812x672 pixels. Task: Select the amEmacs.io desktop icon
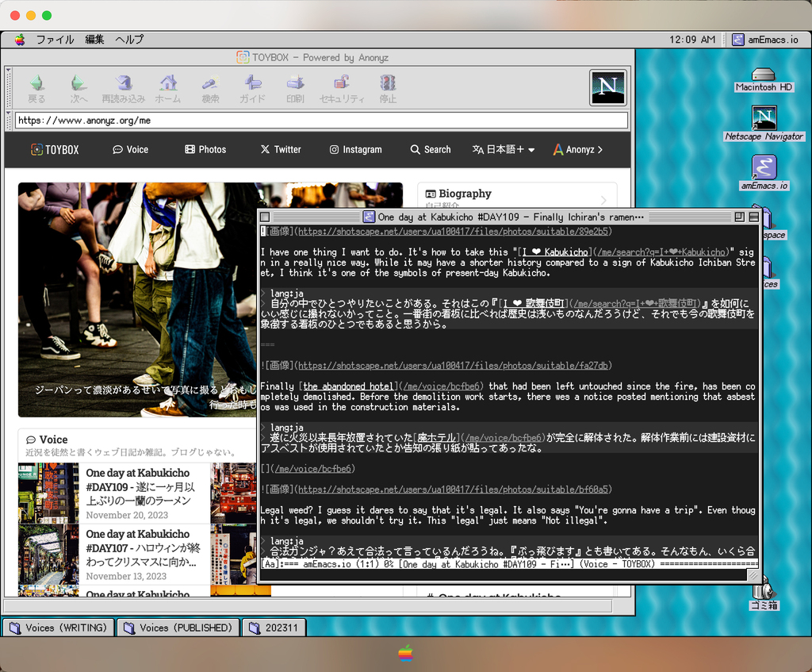coord(764,172)
